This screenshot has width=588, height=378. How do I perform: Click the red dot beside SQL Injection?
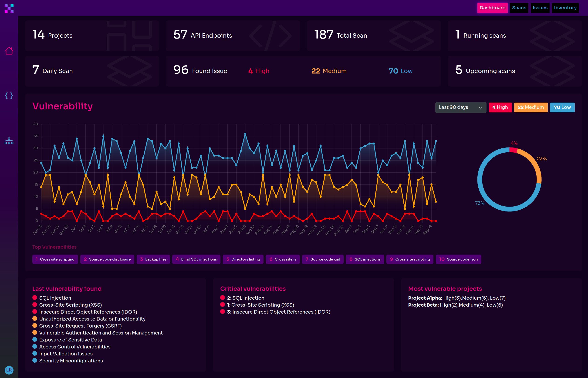point(35,298)
